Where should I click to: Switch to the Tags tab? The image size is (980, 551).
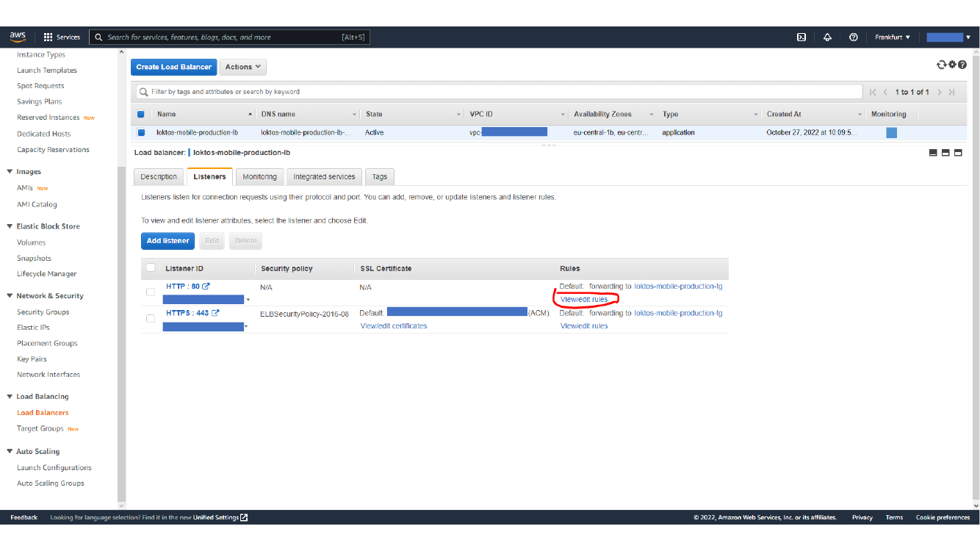coord(379,177)
